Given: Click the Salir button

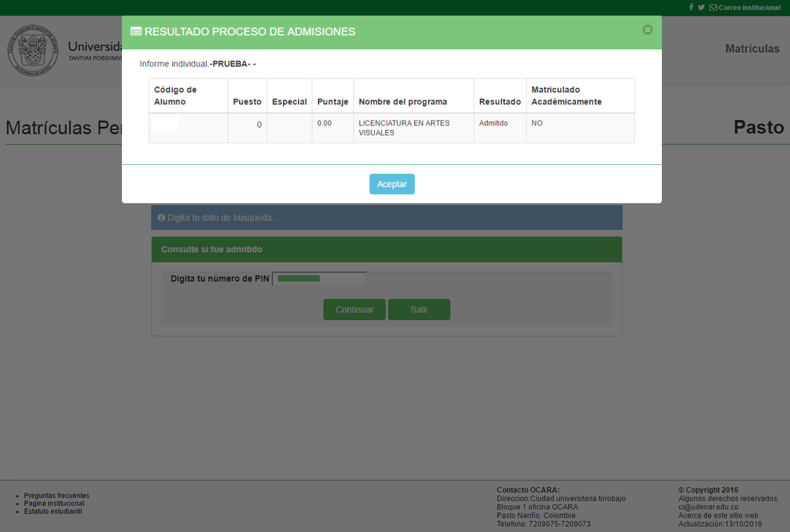Looking at the screenshot, I should coord(419,310).
